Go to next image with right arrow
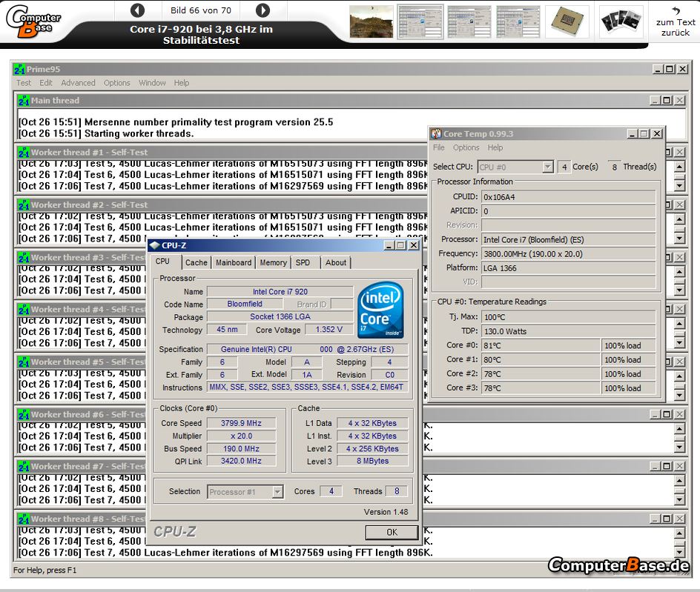Viewport: 700px width, 592px height. click(x=262, y=10)
